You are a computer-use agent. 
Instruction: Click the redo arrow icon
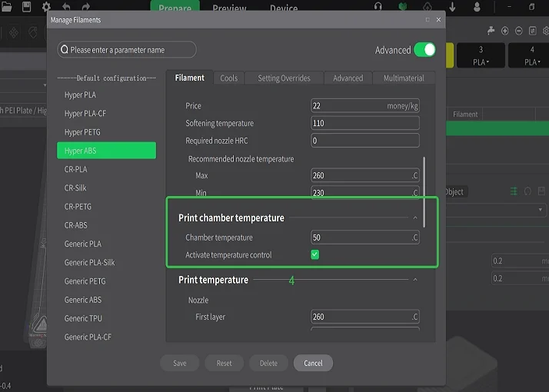point(86,7)
